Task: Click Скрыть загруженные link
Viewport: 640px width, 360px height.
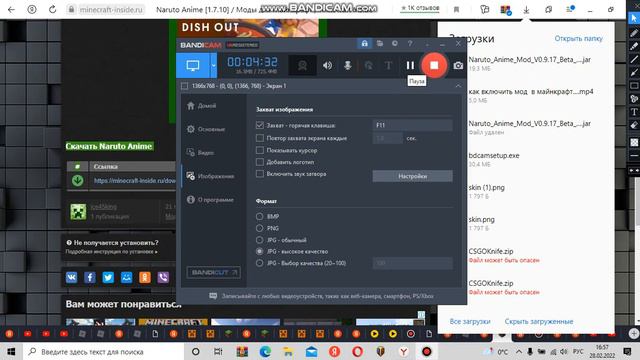Action: (539, 322)
